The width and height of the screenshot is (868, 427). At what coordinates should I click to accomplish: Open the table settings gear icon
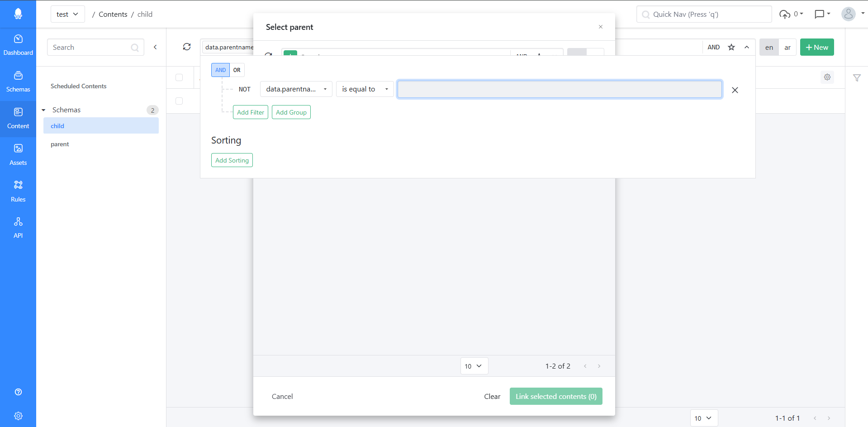[827, 77]
